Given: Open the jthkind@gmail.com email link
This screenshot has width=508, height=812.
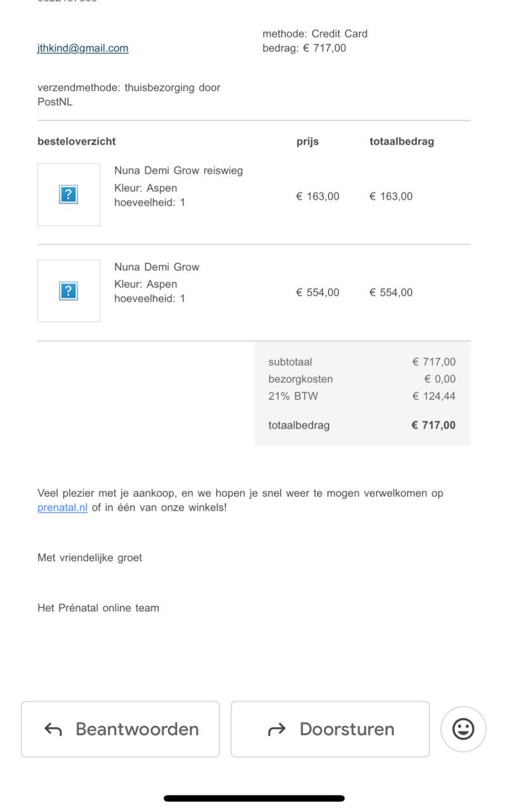Looking at the screenshot, I should [83, 48].
